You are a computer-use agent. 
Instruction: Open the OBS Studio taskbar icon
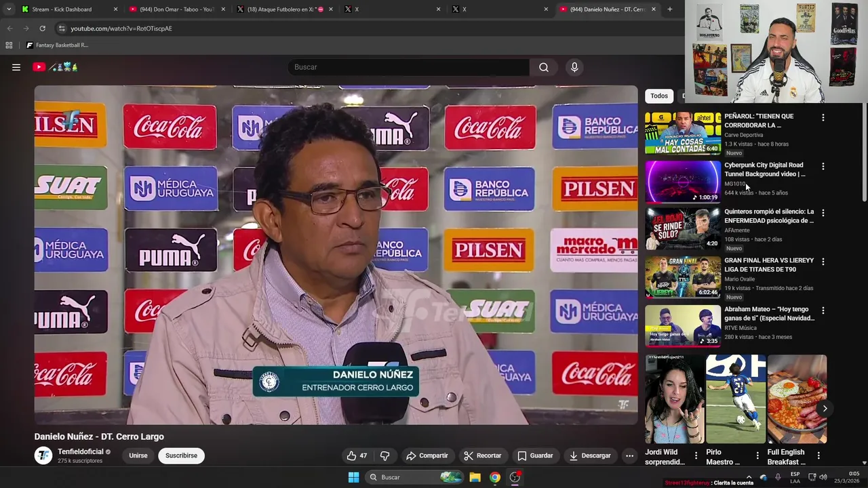tap(515, 477)
